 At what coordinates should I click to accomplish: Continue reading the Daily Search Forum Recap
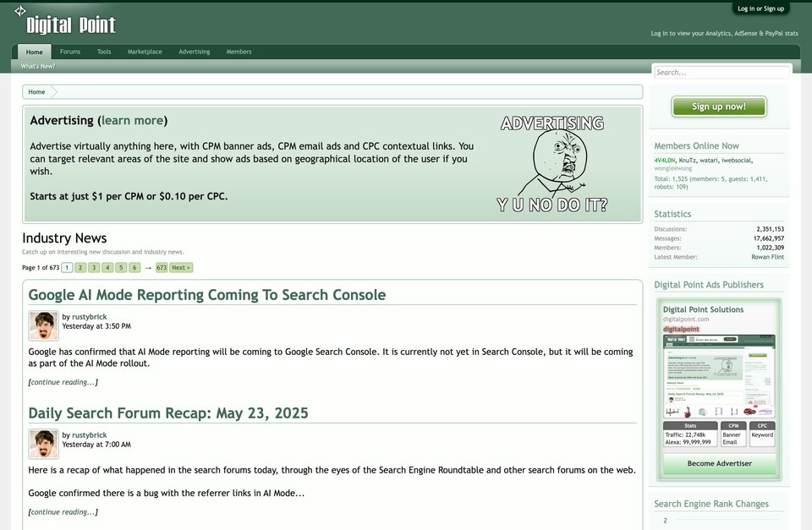[x=63, y=512]
